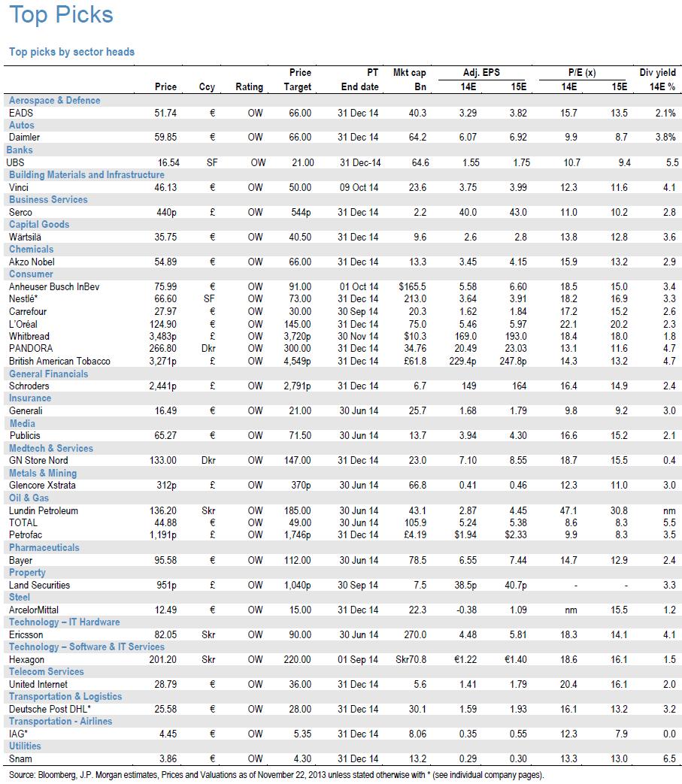
Task: Select the "P/E (x)" column group header
Action: point(582,72)
